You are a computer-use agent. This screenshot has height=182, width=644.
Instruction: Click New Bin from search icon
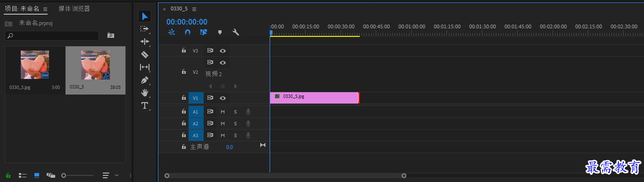point(111,35)
